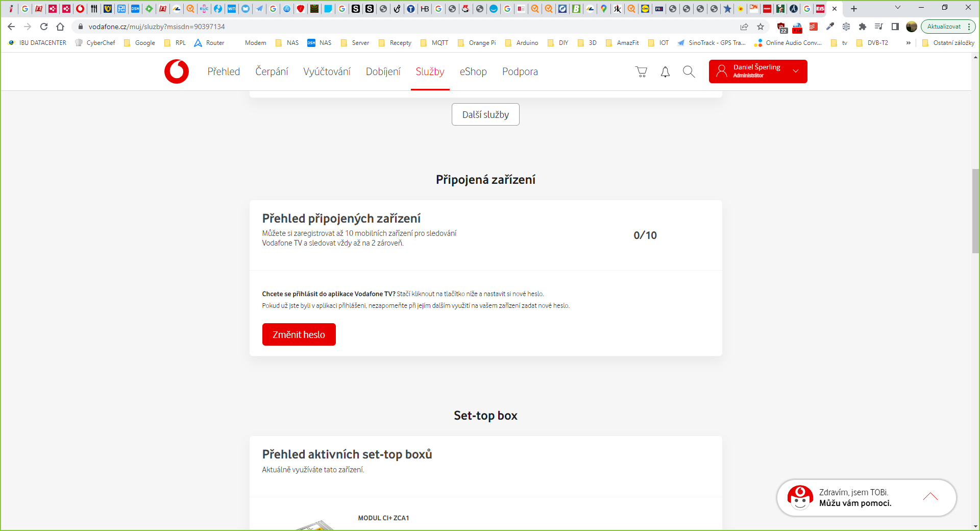
Task: Show more bookmarks with overflow chevron
Action: pos(909,43)
